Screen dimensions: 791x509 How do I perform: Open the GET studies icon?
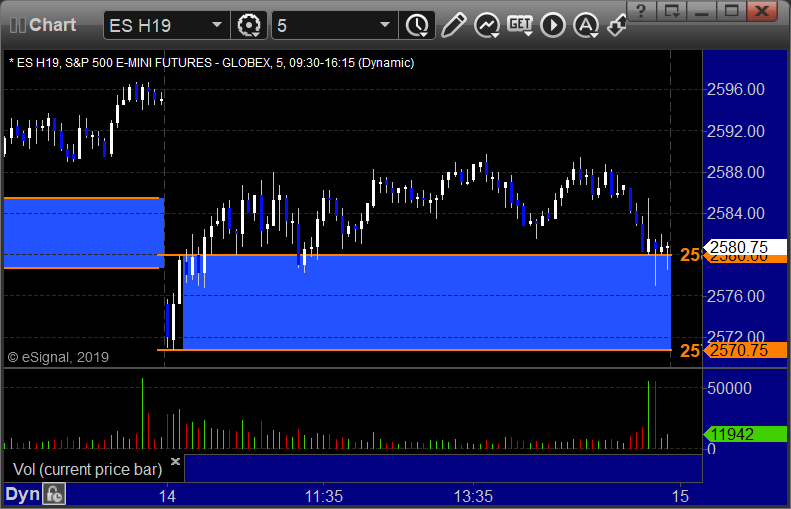tap(520, 25)
